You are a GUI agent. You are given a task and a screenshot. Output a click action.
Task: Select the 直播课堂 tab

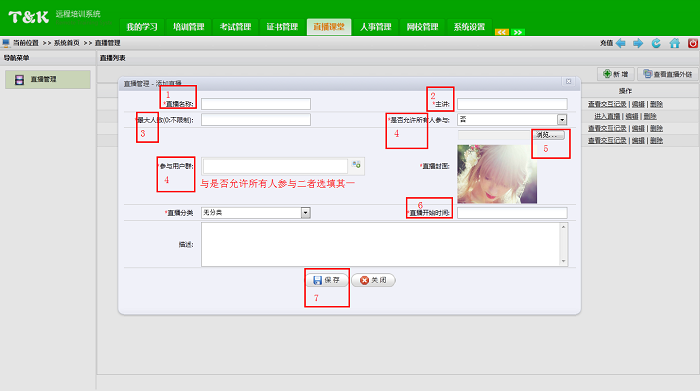[x=329, y=27]
